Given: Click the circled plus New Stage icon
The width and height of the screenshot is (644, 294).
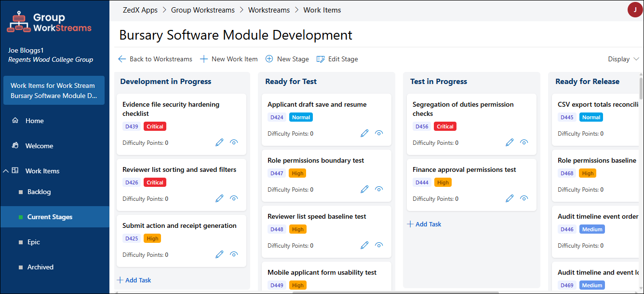Looking at the screenshot, I should pos(269,59).
